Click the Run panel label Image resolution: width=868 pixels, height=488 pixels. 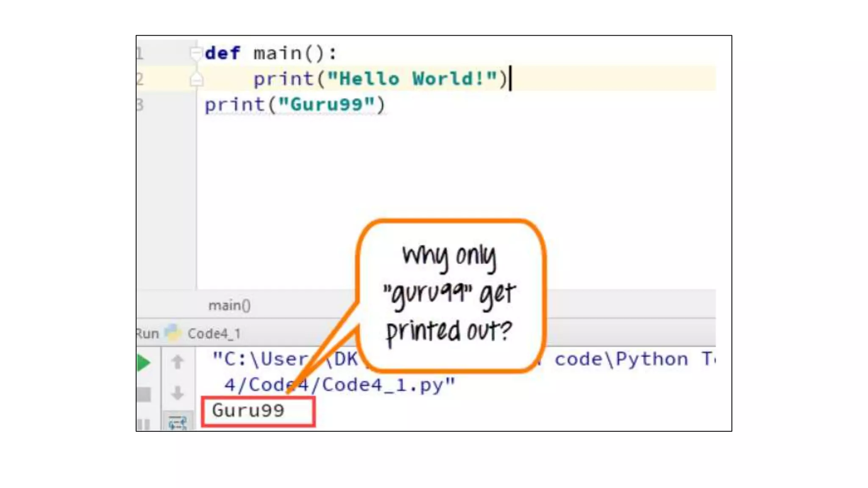[x=147, y=334]
